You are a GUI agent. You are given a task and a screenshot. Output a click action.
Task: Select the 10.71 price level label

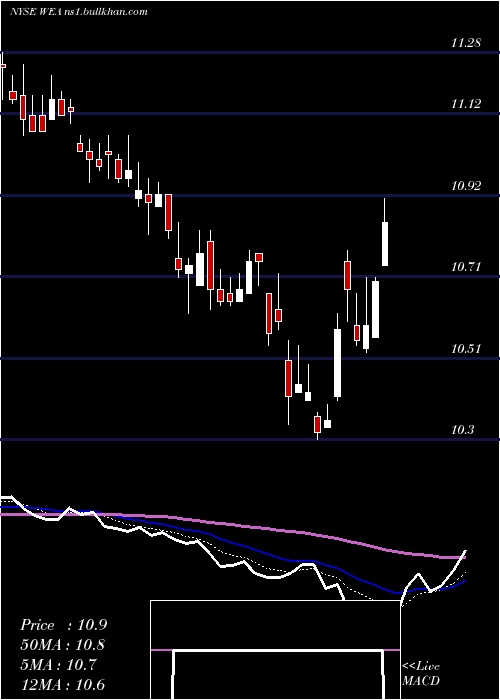[x=466, y=267]
